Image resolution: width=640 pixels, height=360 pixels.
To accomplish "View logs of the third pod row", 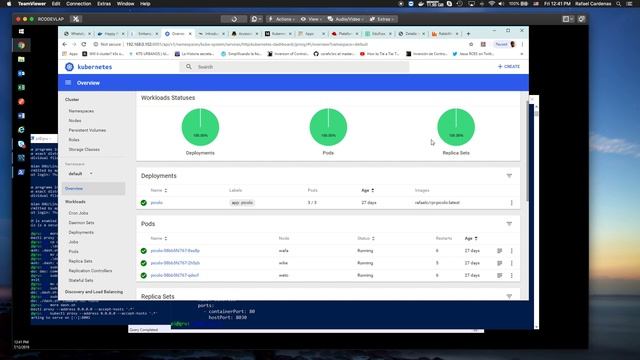I will tap(500, 276).
